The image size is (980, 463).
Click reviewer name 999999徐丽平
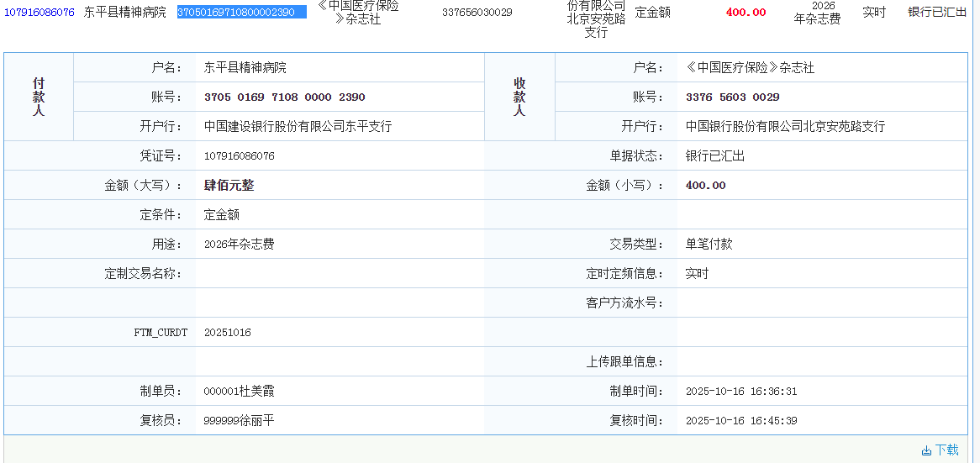239,420
